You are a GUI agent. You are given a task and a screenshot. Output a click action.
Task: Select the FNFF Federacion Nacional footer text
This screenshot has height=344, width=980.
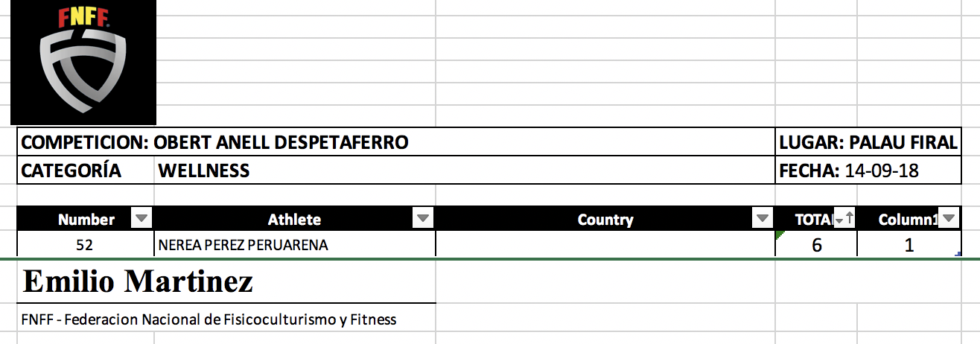[209, 320]
